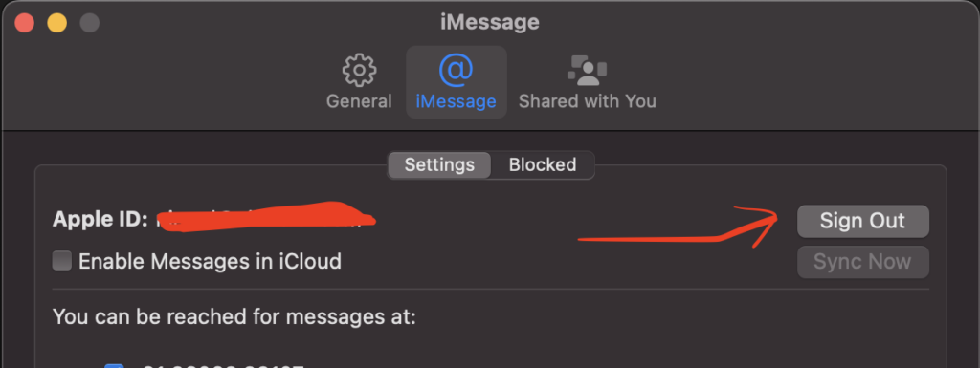Sign Out of the Apple ID
The width and height of the screenshot is (980, 368).
click(x=862, y=221)
